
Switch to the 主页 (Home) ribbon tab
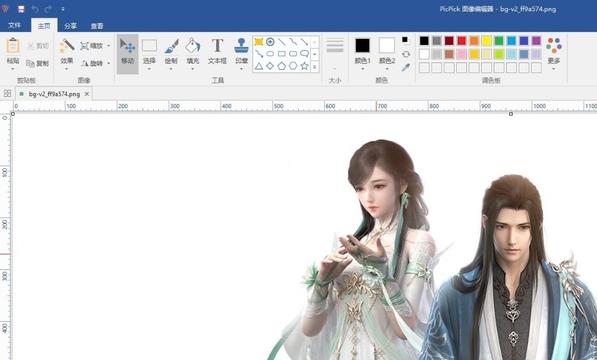pos(44,25)
